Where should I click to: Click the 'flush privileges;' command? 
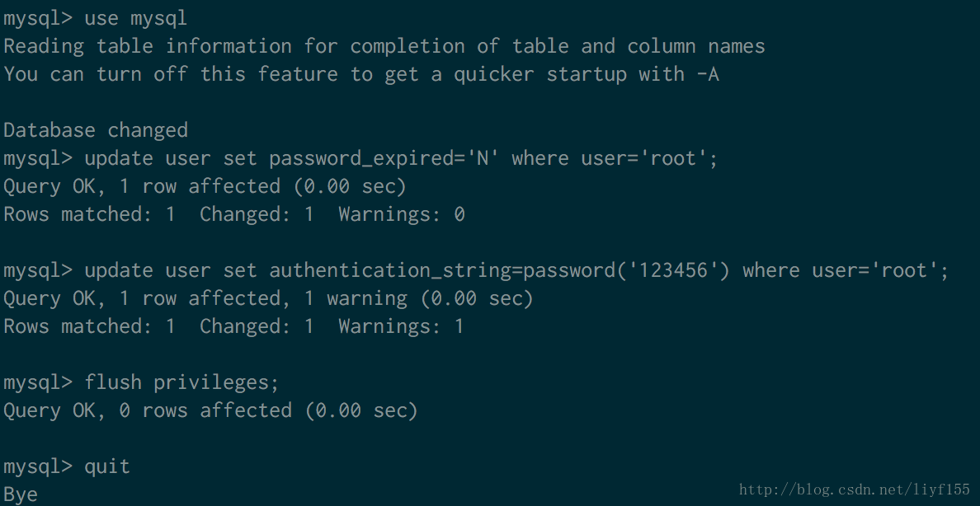(x=181, y=382)
